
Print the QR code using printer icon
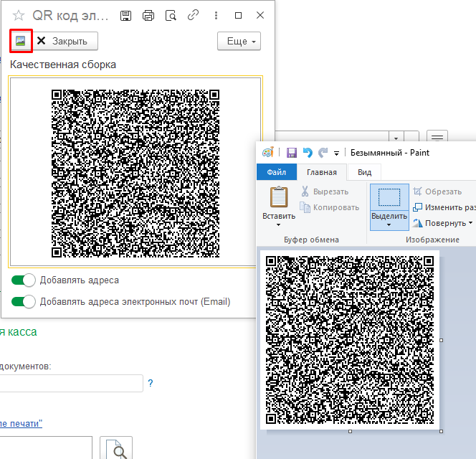pyautogui.click(x=148, y=16)
